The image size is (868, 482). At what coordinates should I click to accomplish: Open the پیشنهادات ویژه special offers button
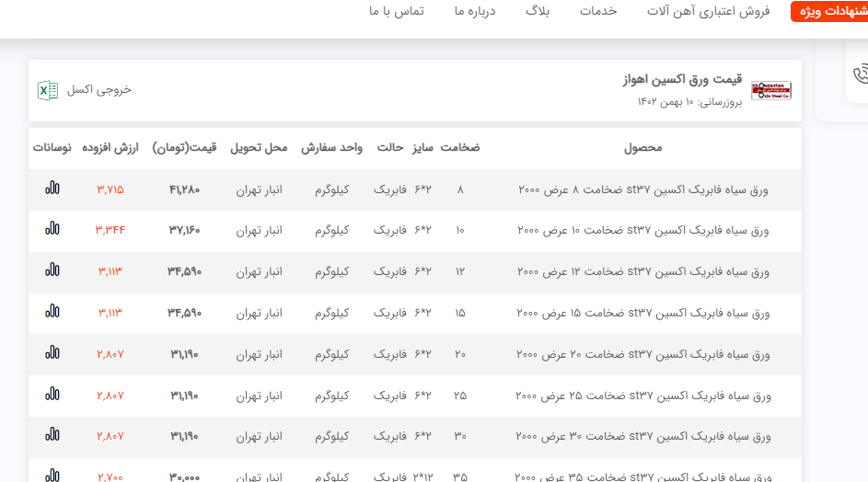click(x=830, y=12)
